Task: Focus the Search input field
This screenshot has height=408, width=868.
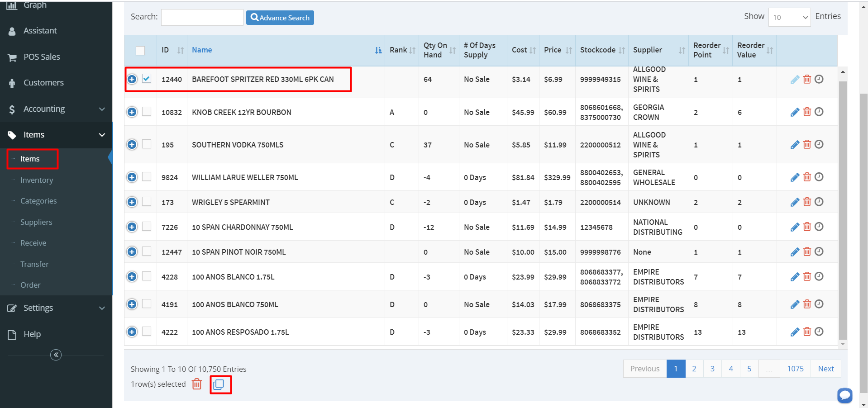Action: coord(202,17)
